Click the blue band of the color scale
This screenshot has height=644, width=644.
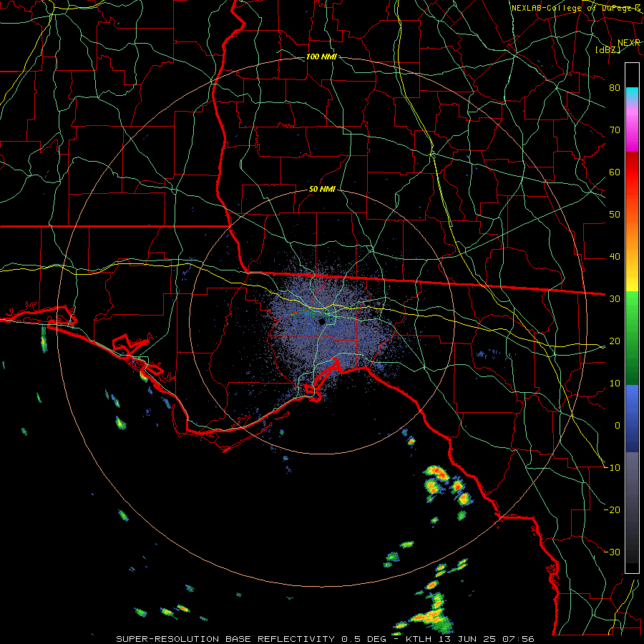[632, 418]
